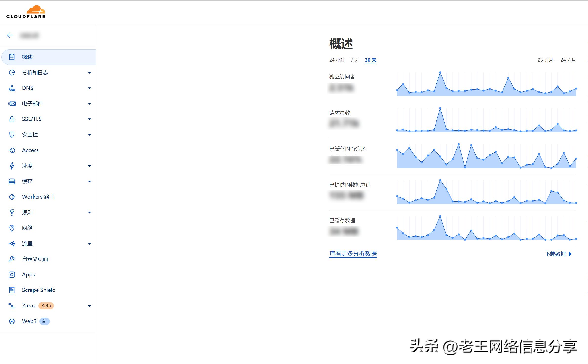Click the 安全性 shield icon

[12, 135]
